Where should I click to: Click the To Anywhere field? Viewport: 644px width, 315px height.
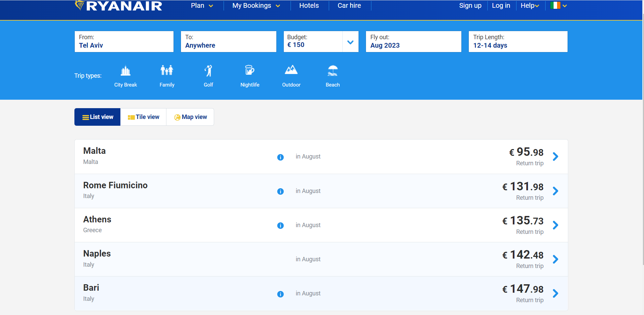coord(229,42)
